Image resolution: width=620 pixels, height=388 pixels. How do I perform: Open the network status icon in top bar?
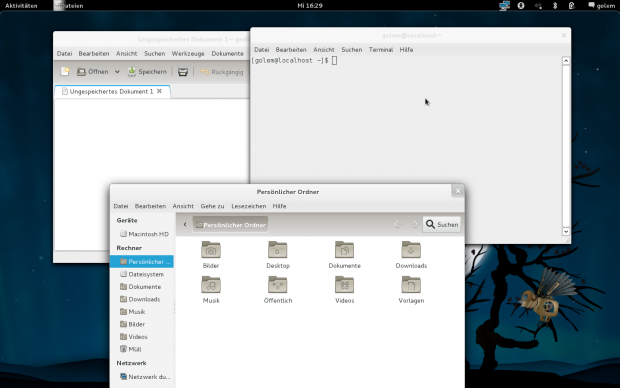[504, 6]
